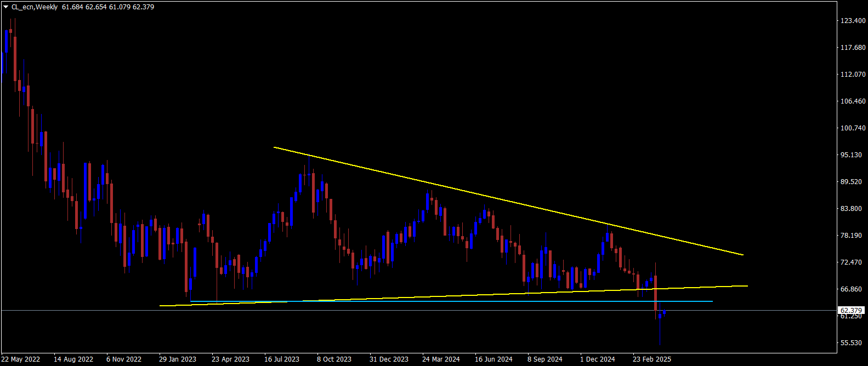
Task: Click the 100.740 price axis label
Action: click(x=853, y=128)
